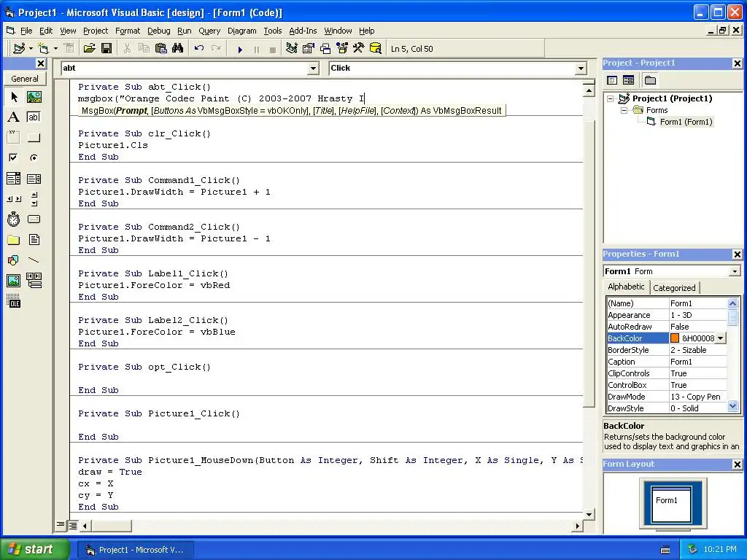Select the OptionButton control tool
The height and width of the screenshot is (560, 747).
tap(34, 157)
